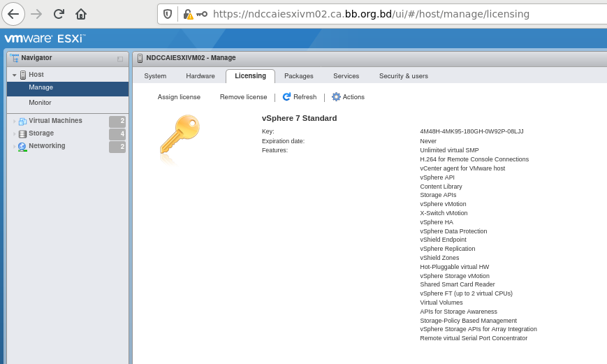Expand the Virtual Machines tree node
Screen dimensions: 607x364
point(15,121)
